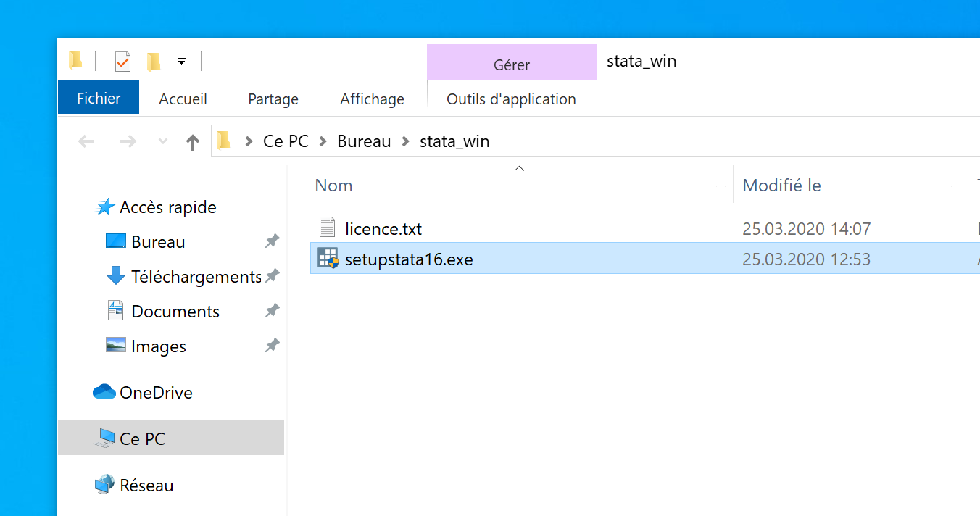Viewport: 980px width, 516px height.
Task: Click Bureau in the address bar breadcrumb
Action: click(x=364, y=141)
